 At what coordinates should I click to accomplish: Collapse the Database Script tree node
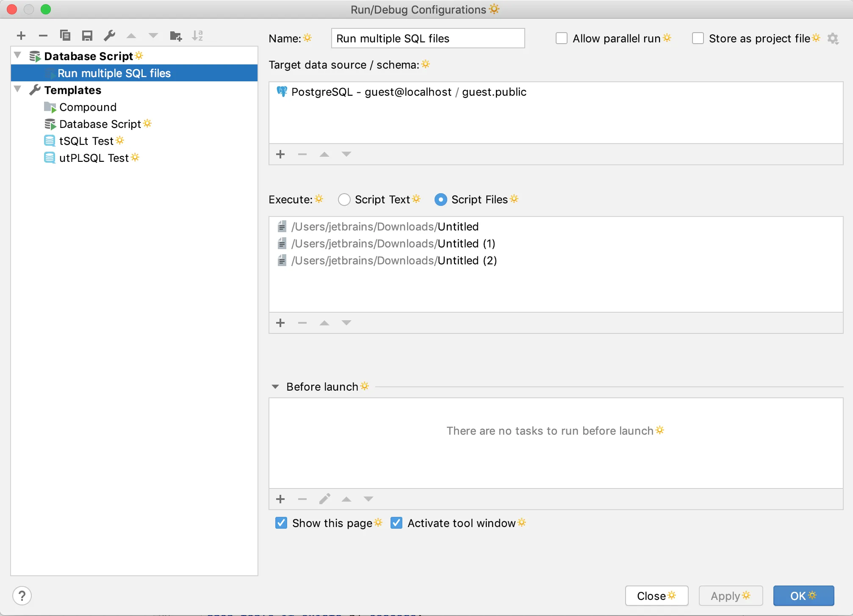click(18, 55)
